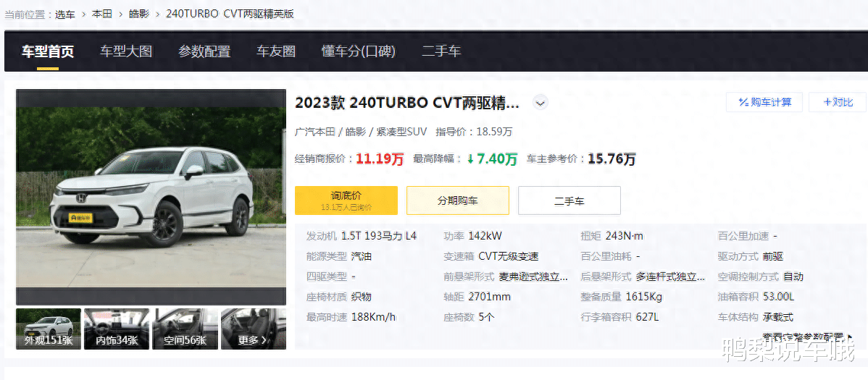Click the 驱动方式 前驱 value
Image resolution: width=868 pixels, height=380 pixels.
pos(773,257)
